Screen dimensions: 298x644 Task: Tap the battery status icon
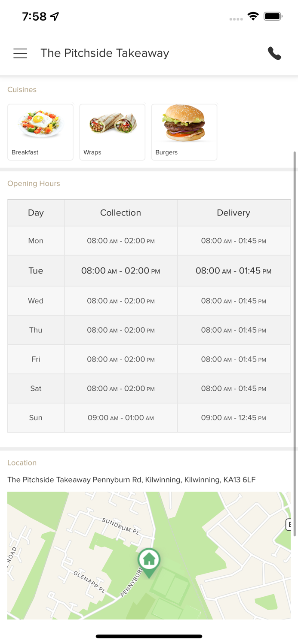pyautogui.click(x=273, y=16)
